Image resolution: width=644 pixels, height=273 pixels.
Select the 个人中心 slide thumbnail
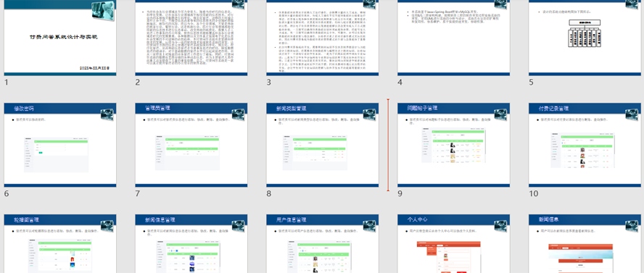pyautogui.click(x=453, y=243)
